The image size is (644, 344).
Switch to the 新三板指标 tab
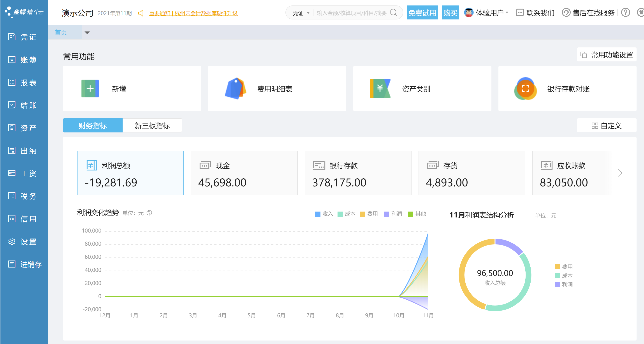152,125
